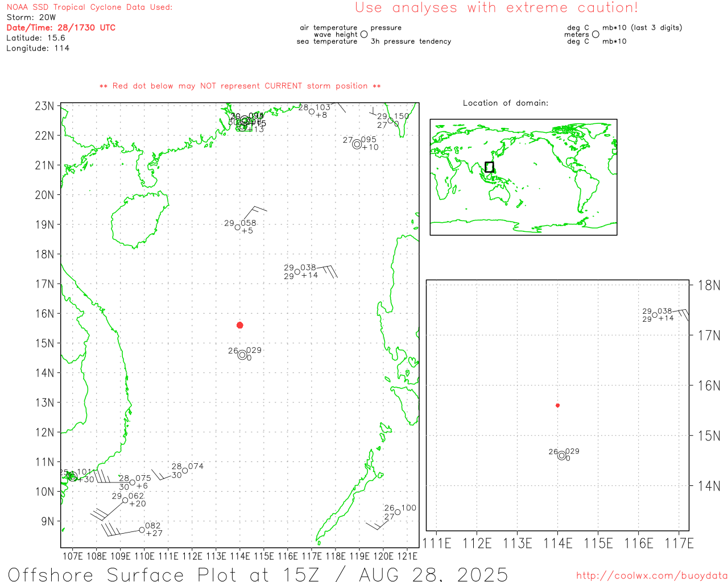728x582 pixels.
Task: Click the station circle reading 26 100
Action: tap(398, 512)
